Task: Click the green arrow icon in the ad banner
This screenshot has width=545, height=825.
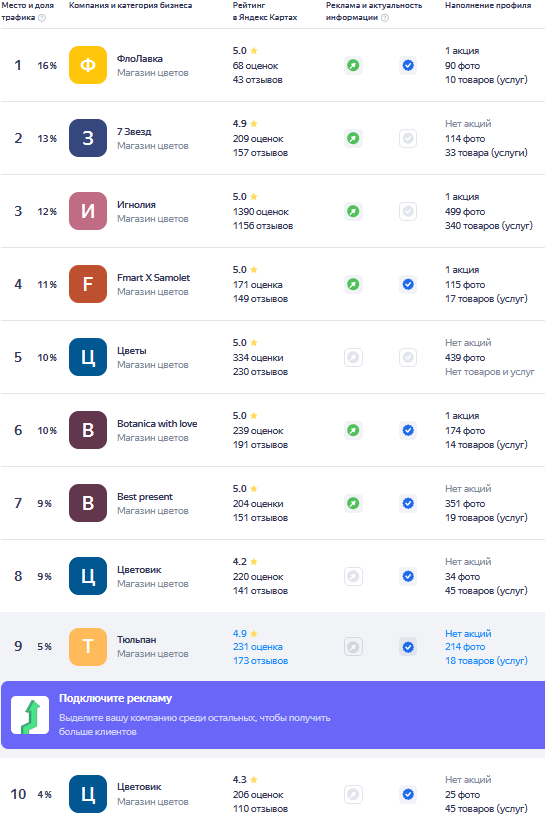Action: pyautogui.click(x=30, y=715)
